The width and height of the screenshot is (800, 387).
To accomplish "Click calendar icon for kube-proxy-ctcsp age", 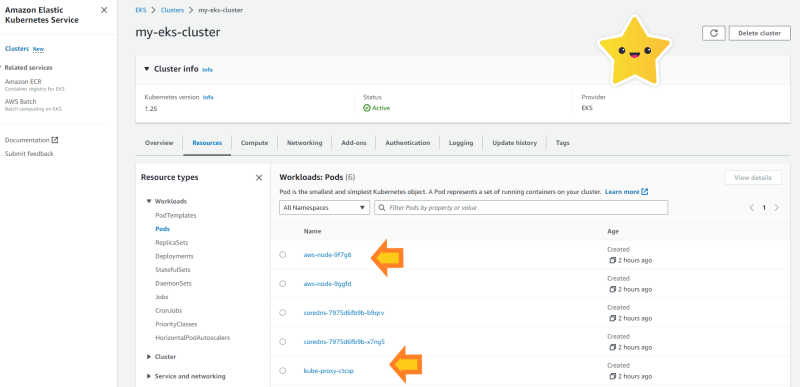I will point(612,376).
